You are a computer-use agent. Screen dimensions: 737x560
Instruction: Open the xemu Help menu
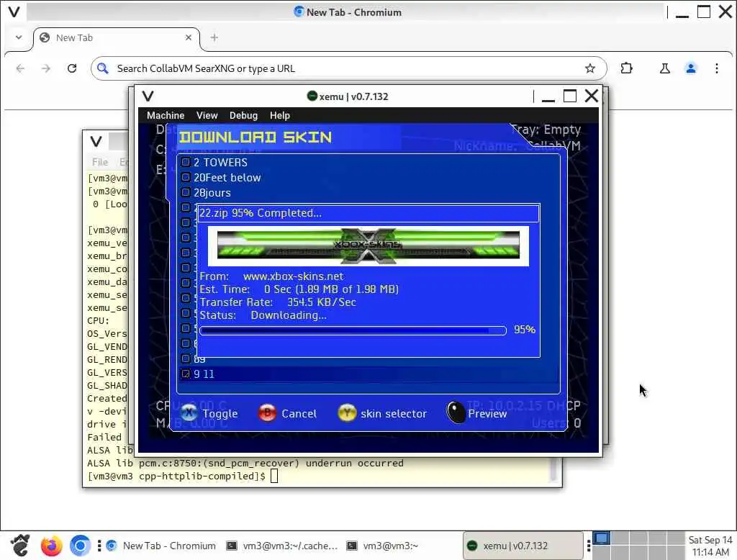coord(280,115)
